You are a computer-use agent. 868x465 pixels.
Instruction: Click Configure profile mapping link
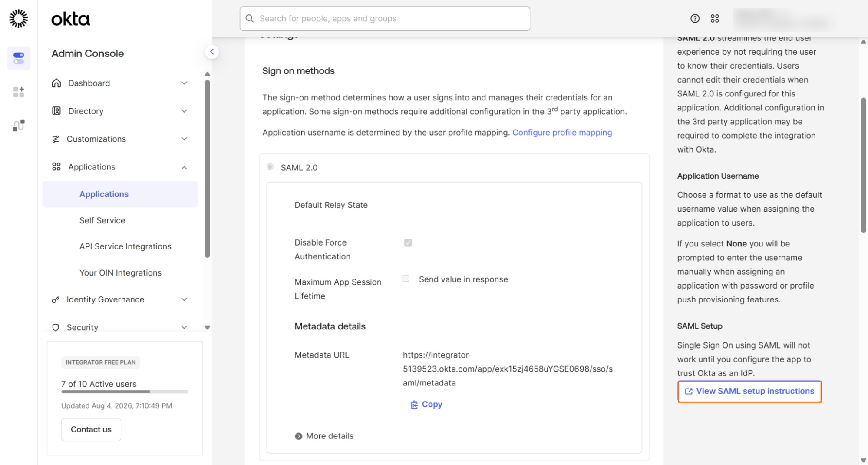click(x=562, y=133)
